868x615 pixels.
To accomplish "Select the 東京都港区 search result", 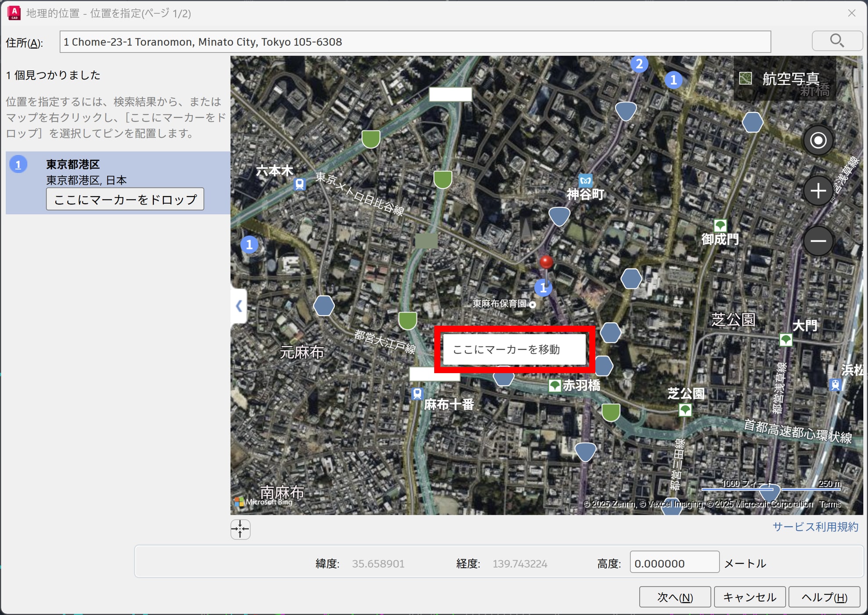I will pyautogui.click(x=73, y=165).
